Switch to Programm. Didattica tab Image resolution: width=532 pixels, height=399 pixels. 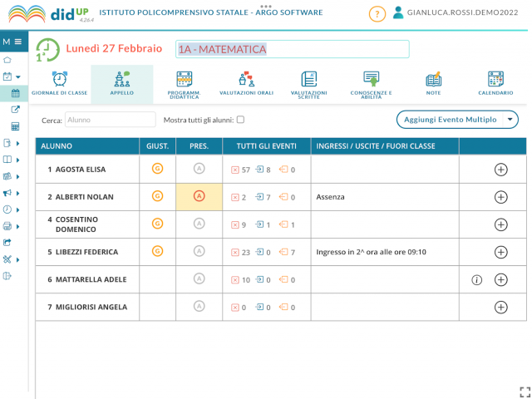click(185, 85)
